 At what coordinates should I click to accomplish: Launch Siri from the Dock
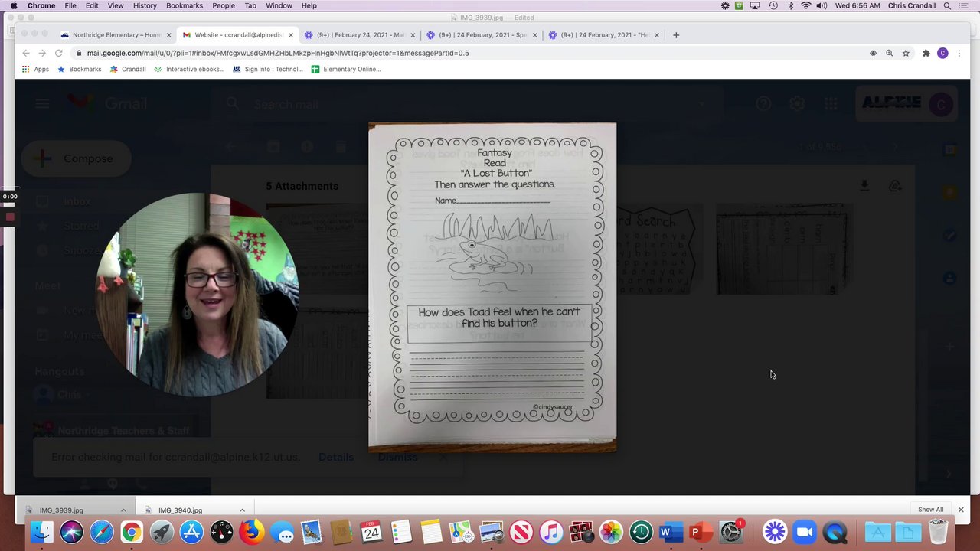72,532
